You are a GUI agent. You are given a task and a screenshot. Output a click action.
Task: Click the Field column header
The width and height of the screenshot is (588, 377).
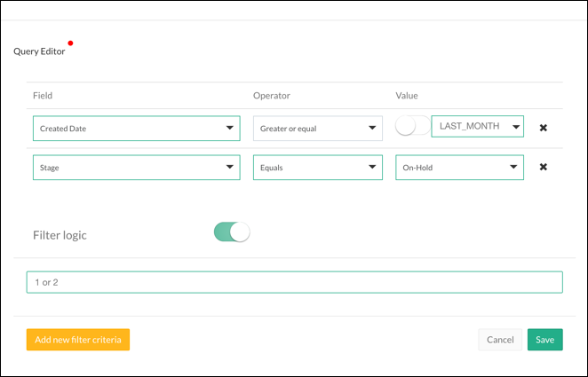click(43, 95)
